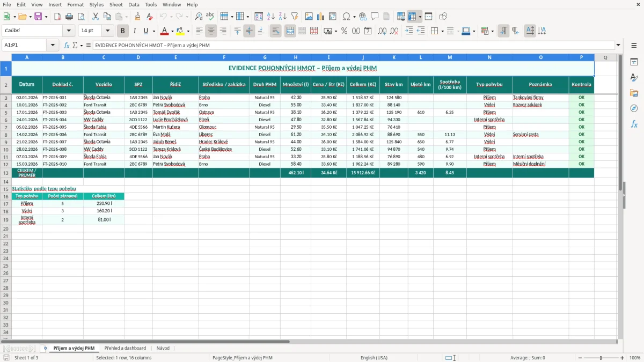Open the Data menu
Image resolution: width=644 pixels, height=362 pixels.
(134, 4)
